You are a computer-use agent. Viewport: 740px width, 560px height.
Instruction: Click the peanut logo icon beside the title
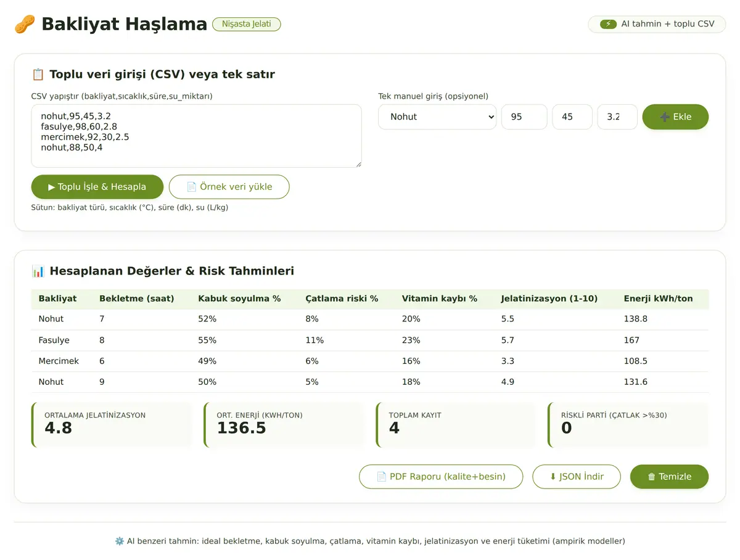(x=25, y=24)
